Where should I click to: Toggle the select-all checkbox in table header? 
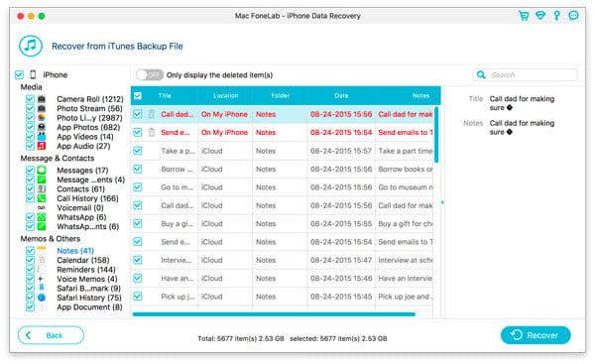[138, 95]
